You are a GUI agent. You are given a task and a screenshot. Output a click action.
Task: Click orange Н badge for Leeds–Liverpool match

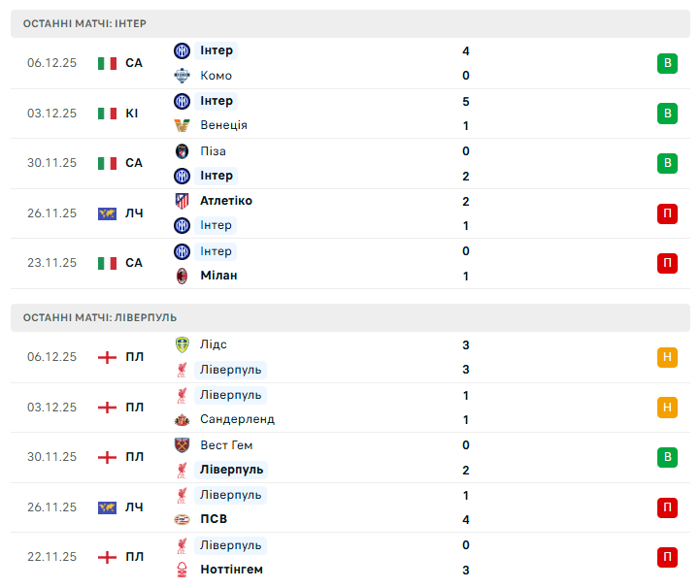click(x=667, y=357)
